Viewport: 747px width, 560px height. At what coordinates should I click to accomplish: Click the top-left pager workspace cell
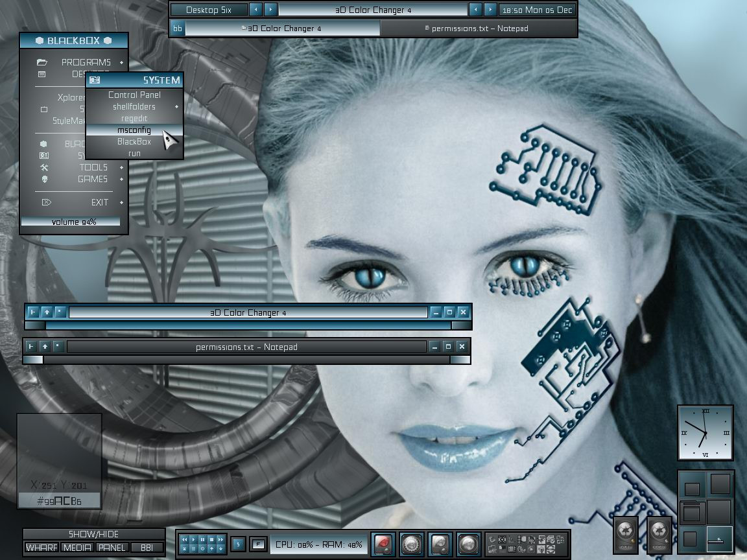pyautogui.click(x=693, y=485)
